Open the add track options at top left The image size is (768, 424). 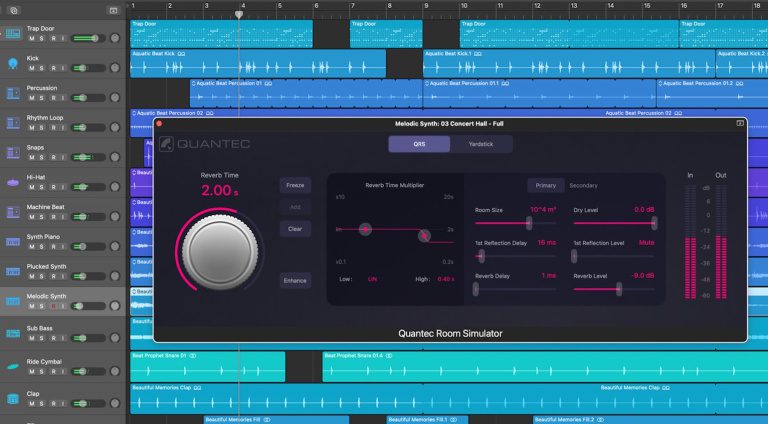[14, 9]
